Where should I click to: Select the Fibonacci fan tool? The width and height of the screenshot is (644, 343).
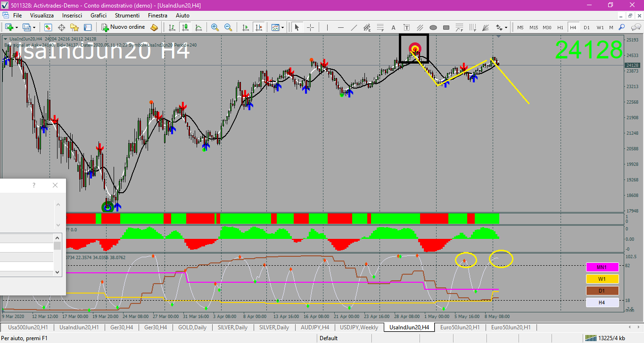(486, 27)
